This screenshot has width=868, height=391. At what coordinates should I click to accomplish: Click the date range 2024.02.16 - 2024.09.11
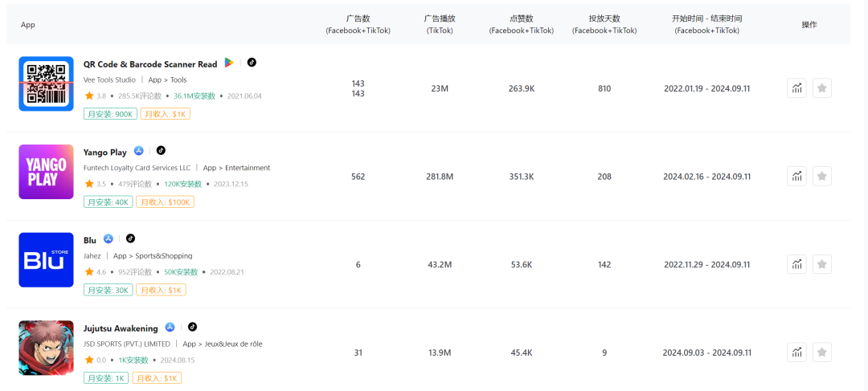(707, 177)
